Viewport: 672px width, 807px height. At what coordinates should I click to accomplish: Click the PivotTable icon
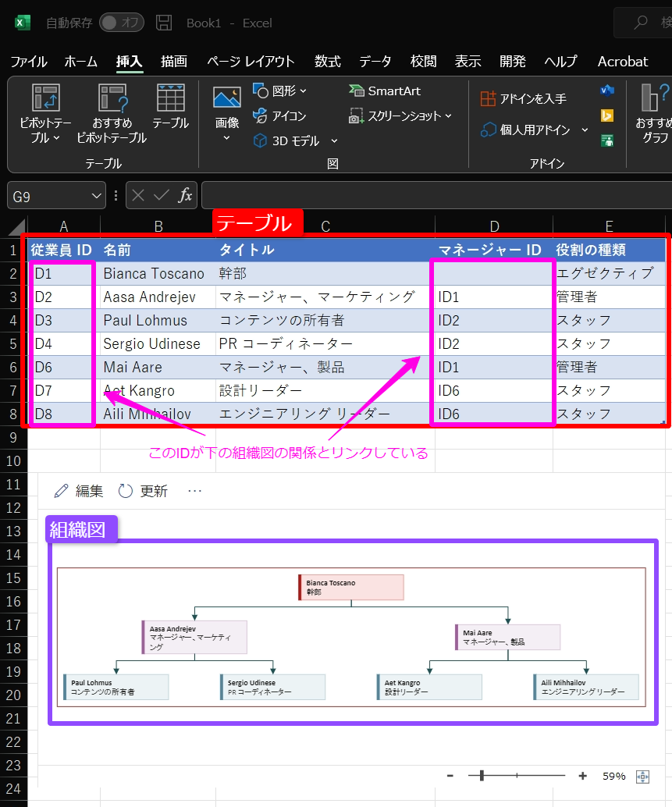click(46, 98)
